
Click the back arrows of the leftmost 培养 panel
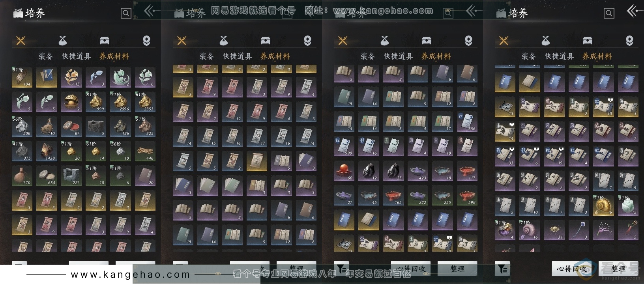[150, 11]
